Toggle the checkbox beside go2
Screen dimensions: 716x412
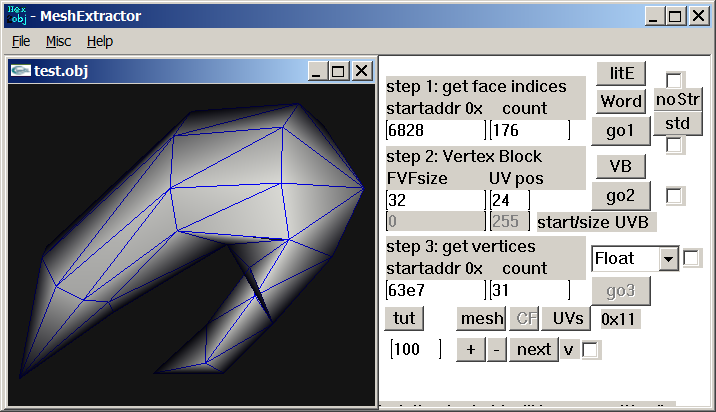(675, 196)
